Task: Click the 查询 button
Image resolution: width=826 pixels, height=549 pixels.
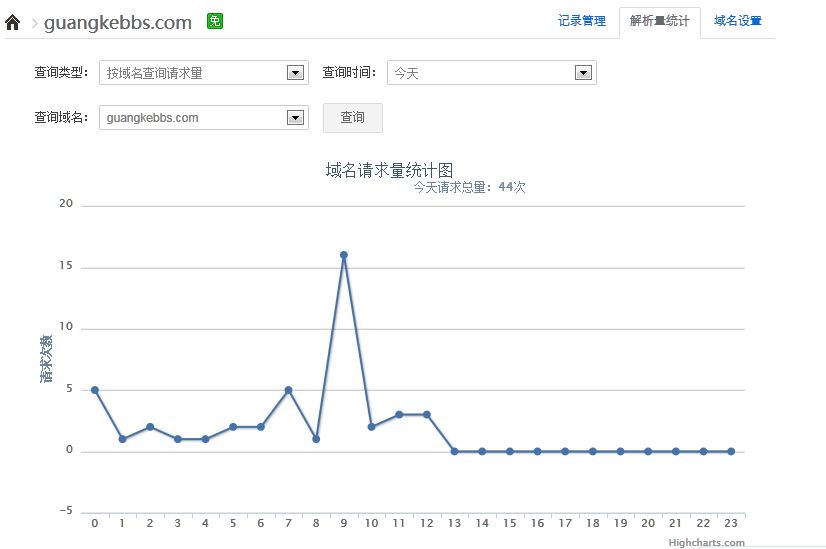Action: [352, 117]
